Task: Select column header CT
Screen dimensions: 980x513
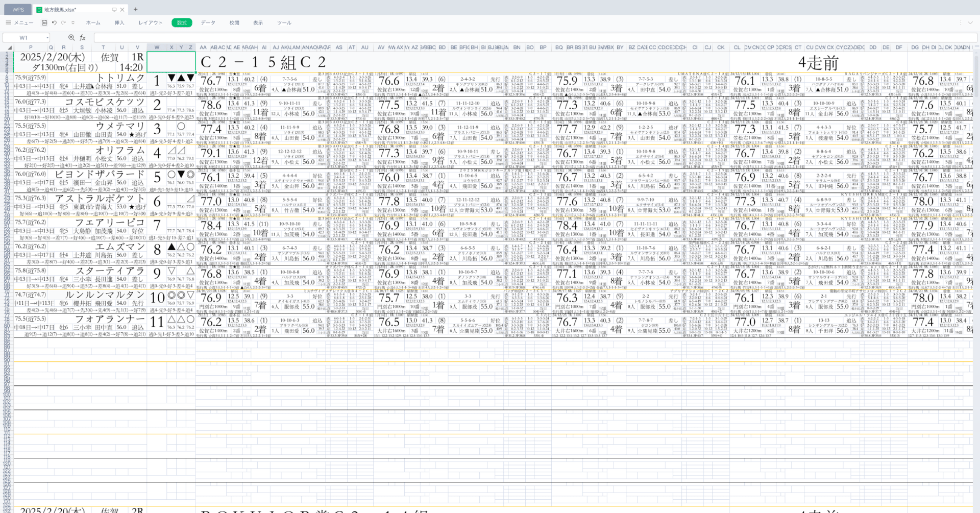Action: tap(798, 47)
